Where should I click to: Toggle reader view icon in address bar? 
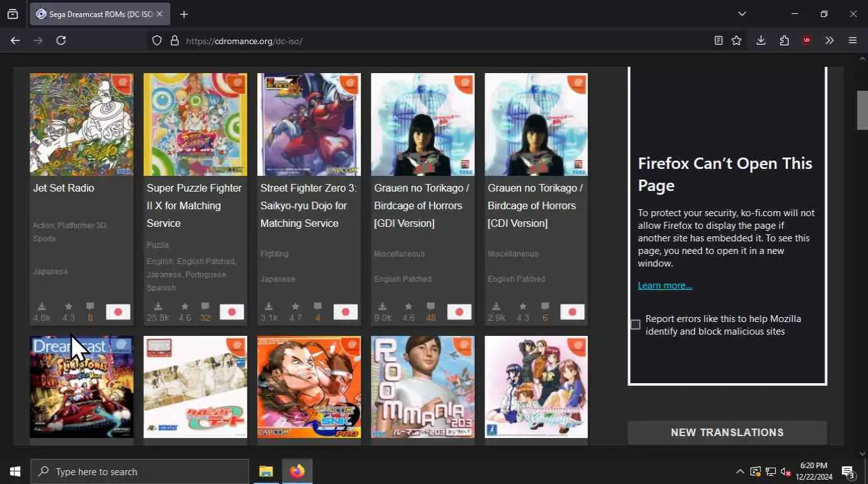(x=718, y=40)
